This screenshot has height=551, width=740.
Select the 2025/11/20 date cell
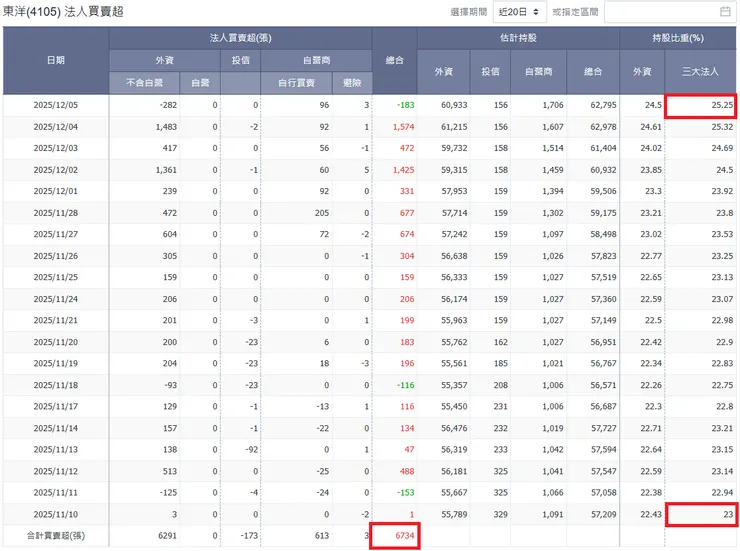[56, 342]
